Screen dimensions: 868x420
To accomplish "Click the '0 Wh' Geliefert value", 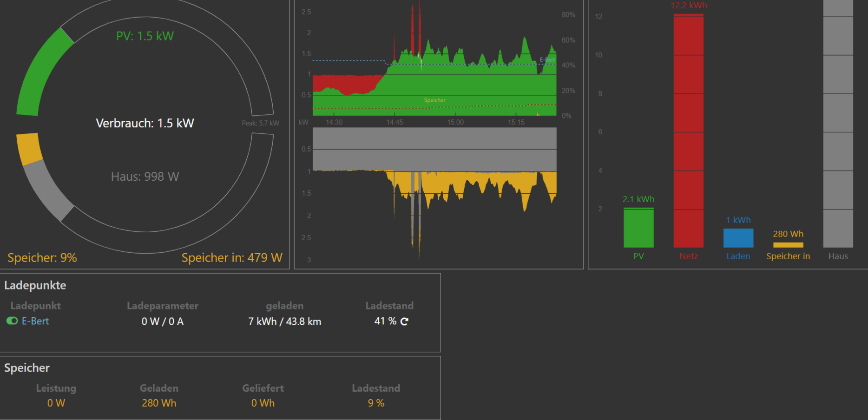I will coord(263,403).
